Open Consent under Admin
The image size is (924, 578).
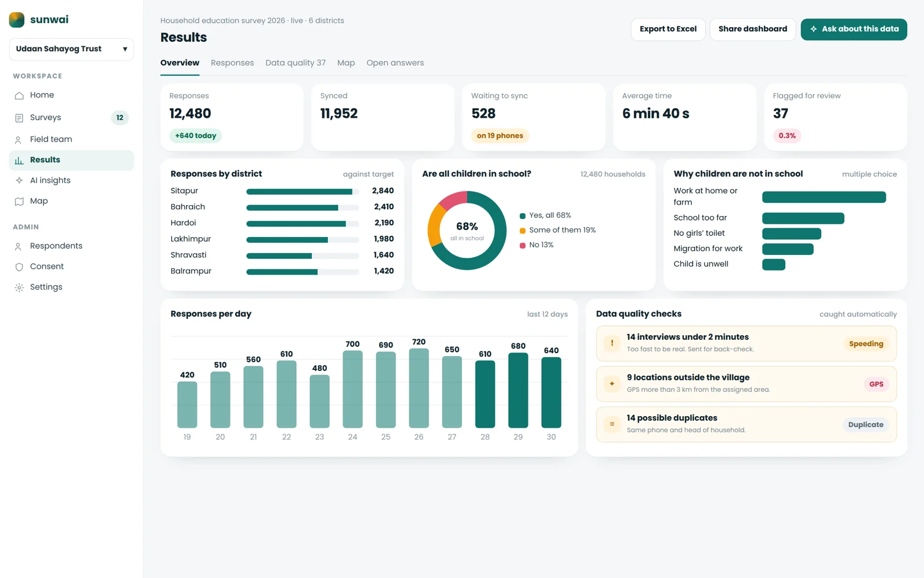coord(72,266)
